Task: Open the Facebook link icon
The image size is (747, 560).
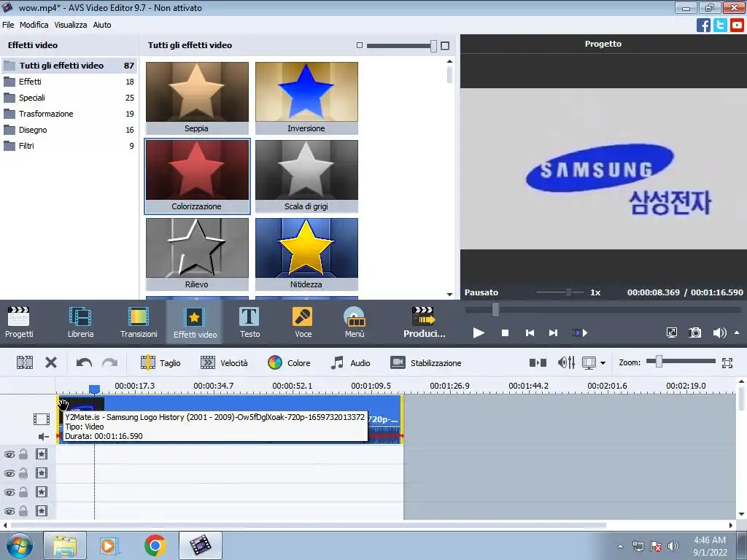Action: coord(703,26)
